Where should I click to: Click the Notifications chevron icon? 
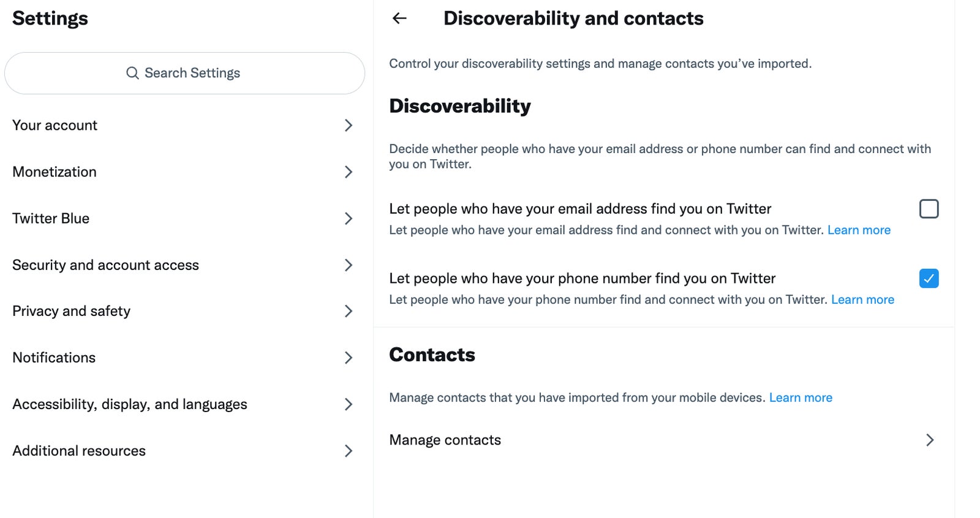coord(349,358)
